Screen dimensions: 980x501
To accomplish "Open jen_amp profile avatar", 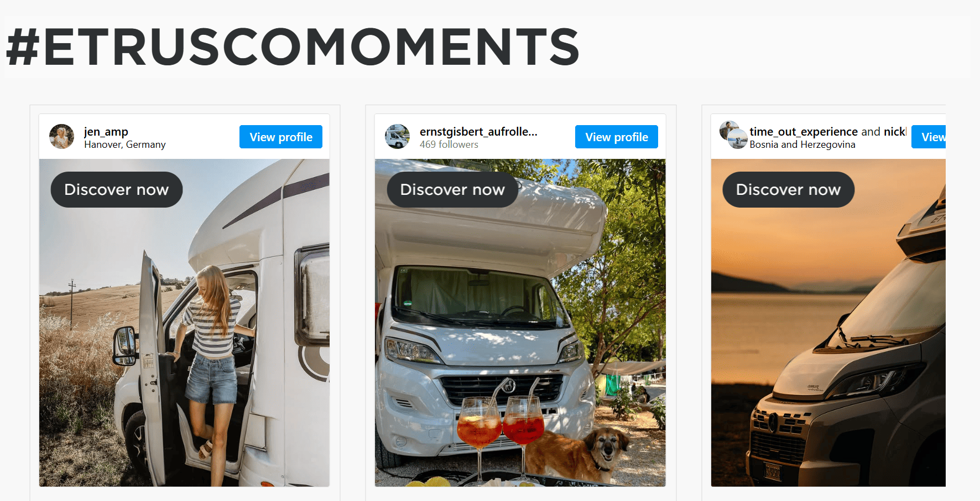I will click(x=61, y=136).
